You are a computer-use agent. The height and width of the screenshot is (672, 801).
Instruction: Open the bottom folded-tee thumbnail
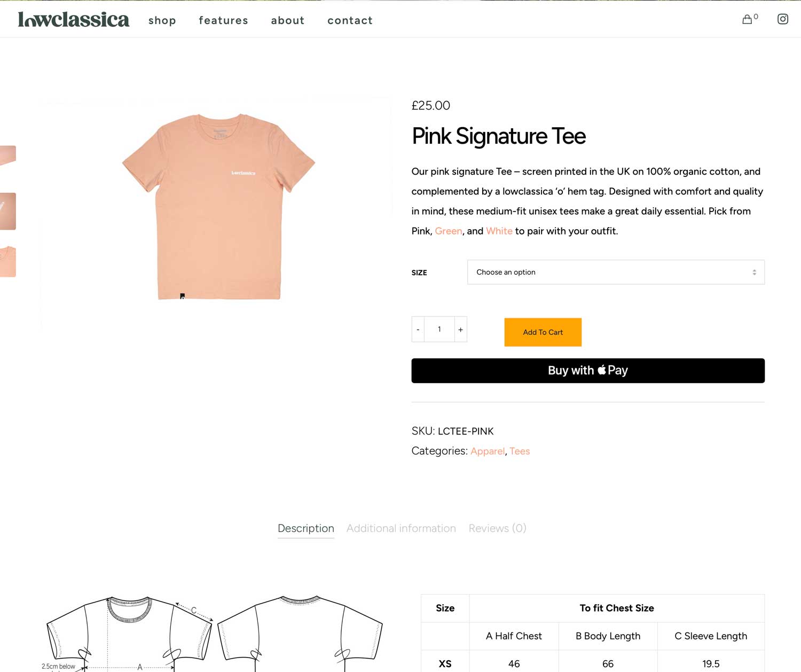point(7,262)
